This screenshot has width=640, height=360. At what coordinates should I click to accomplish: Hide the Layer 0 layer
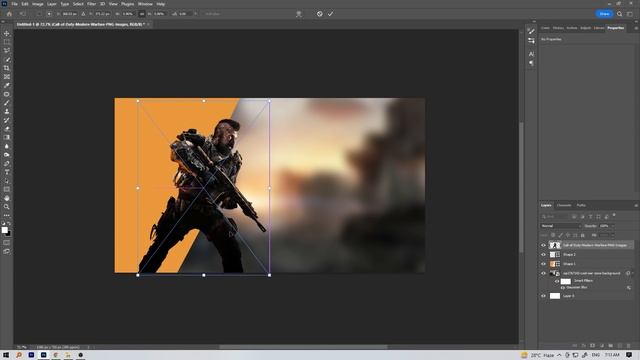(x=543, y=296)
